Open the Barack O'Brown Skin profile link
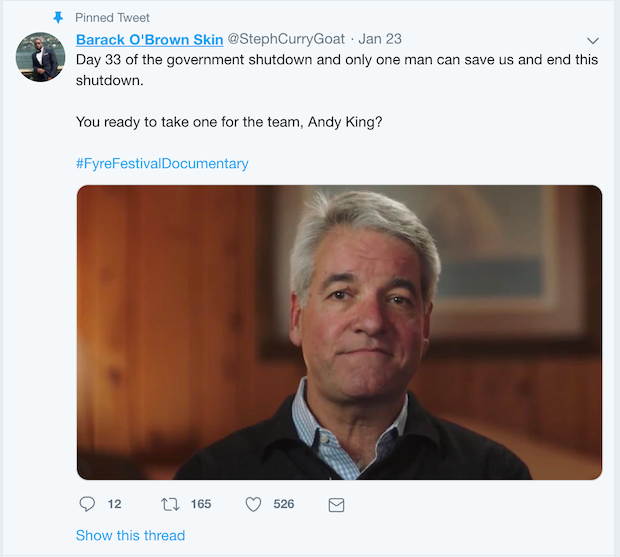Viewport: 620px width, 557px height. (149, 40)
